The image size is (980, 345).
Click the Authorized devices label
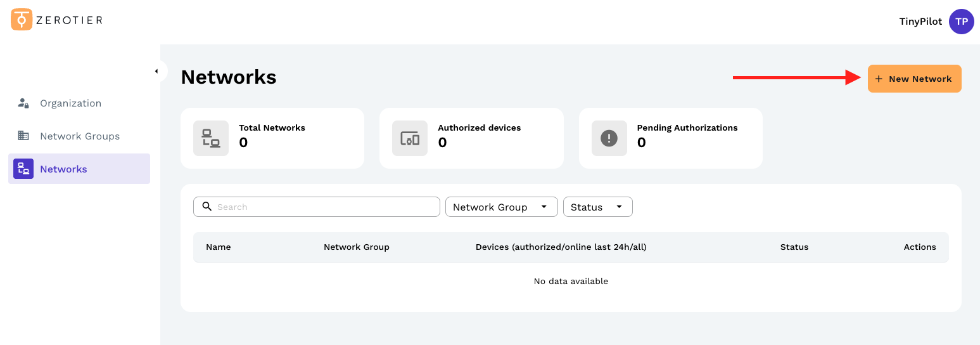point(480,127)
